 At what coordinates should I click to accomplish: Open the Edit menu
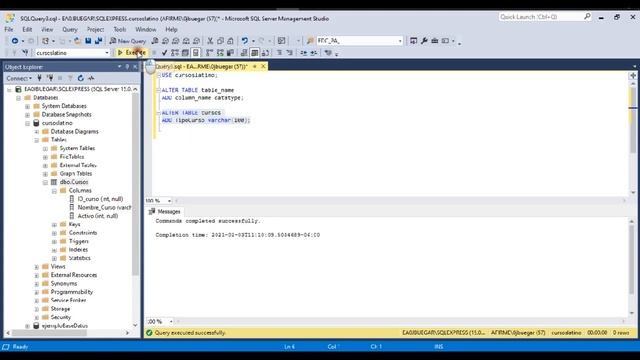(x=27, y=29)
